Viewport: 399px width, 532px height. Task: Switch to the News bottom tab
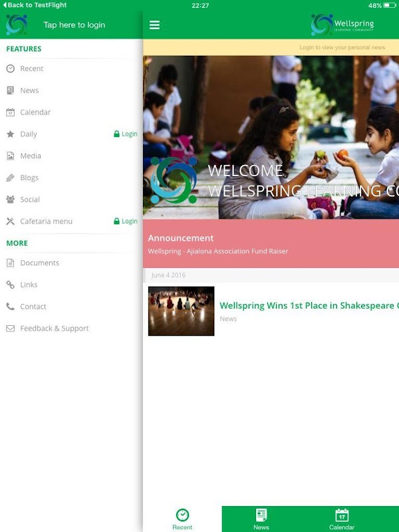(261, 519)
